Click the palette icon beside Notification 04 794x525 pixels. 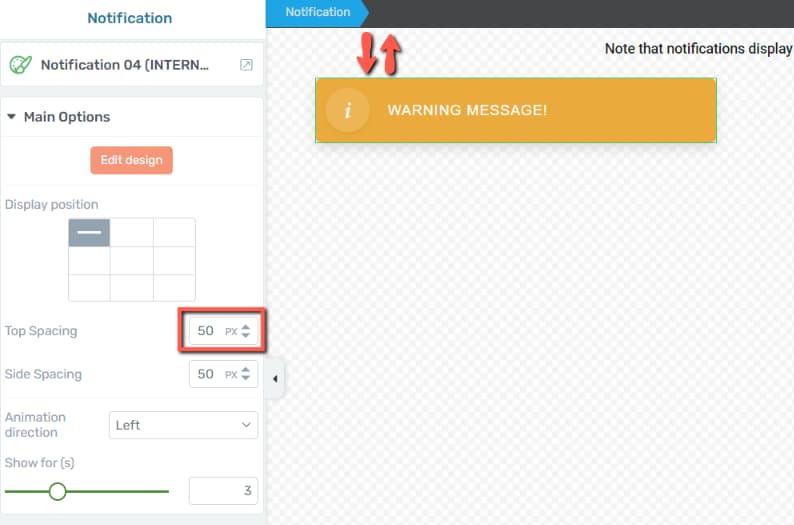[x=21, y=65]
